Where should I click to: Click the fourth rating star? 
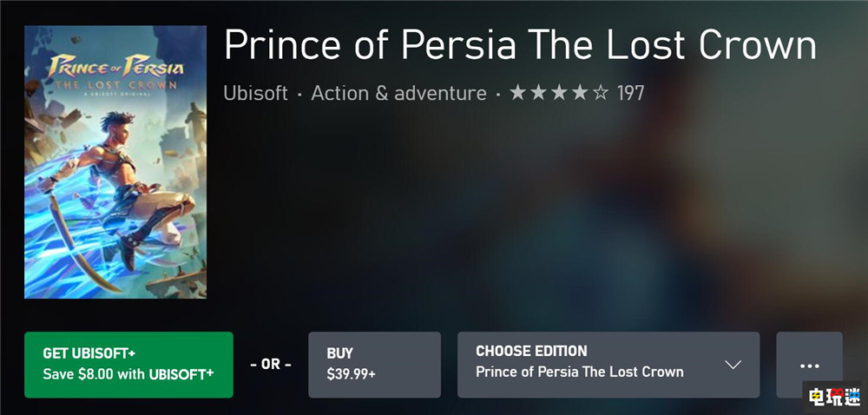pyautogui.click(x=580, y=93)
